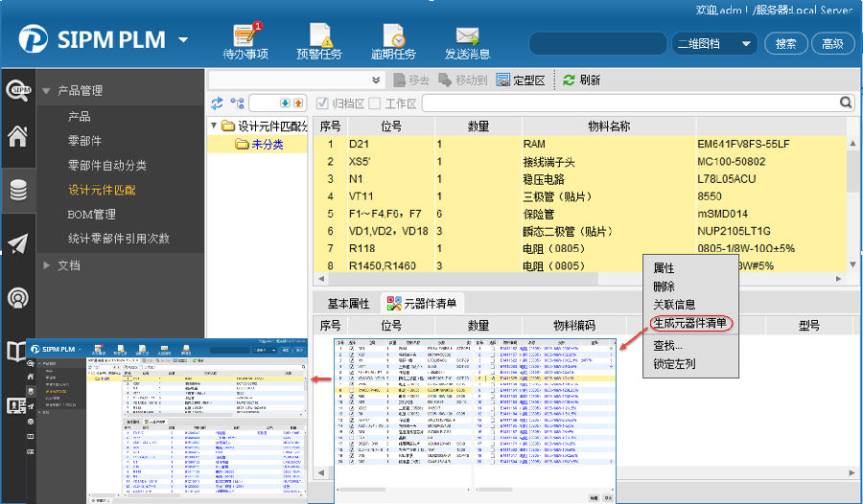
Task: Switch to the 基本属性 tab
Action: [348, 304]
